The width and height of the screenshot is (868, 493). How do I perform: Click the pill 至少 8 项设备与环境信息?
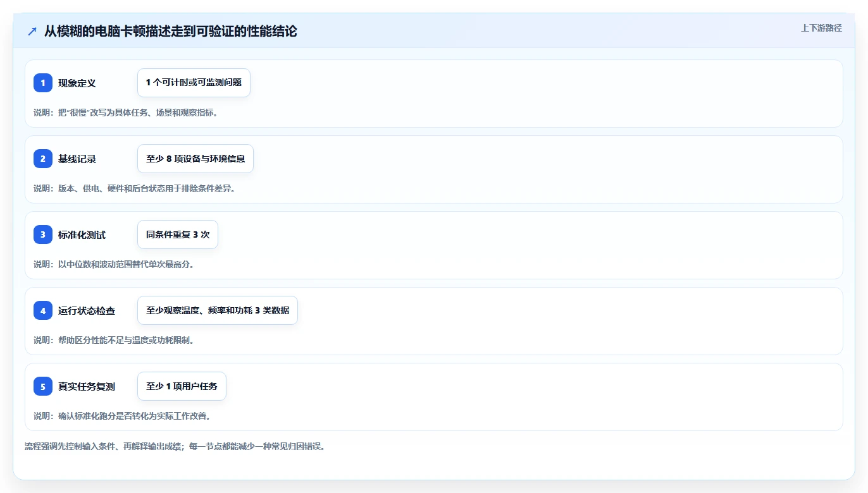pyautogui.click(x=195, y=159)
